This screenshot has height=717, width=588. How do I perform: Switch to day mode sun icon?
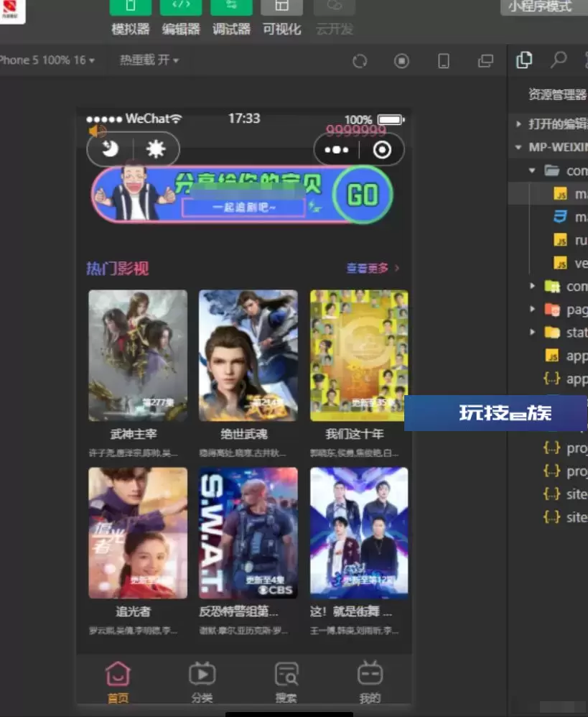(x=156, y=149)
